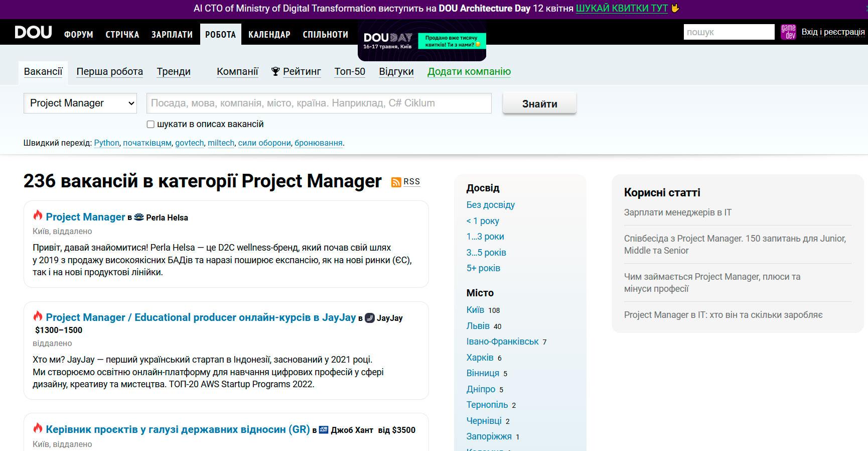Focus the vacancy search input field
This screenshot has width=868, height=451.
click(319, 103)
